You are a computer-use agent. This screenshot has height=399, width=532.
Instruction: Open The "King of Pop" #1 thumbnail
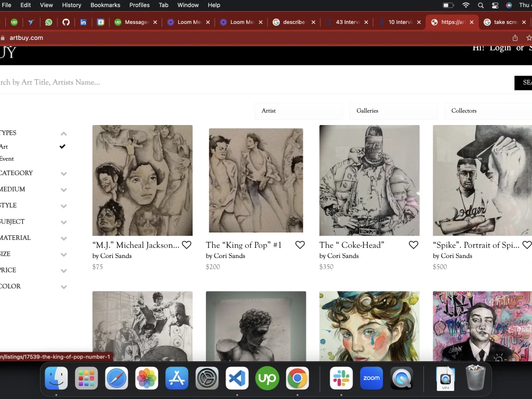tap(256, 180)
